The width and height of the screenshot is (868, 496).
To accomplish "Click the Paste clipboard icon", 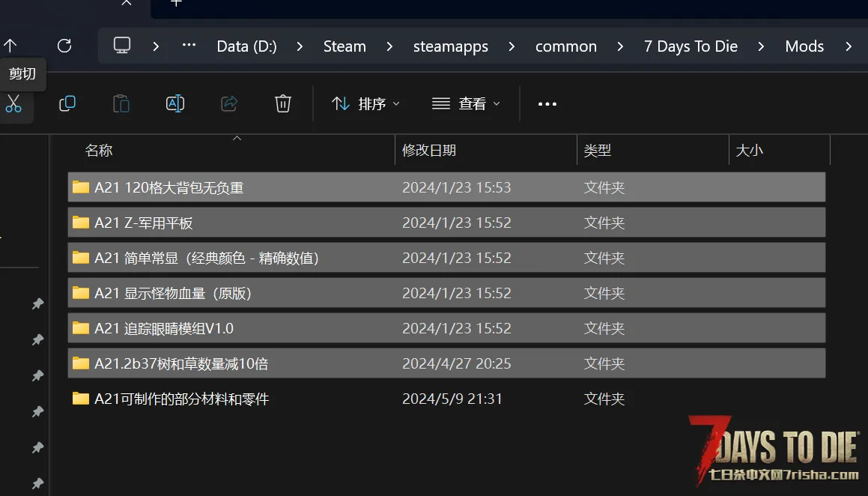I will (x=121, y=104).
